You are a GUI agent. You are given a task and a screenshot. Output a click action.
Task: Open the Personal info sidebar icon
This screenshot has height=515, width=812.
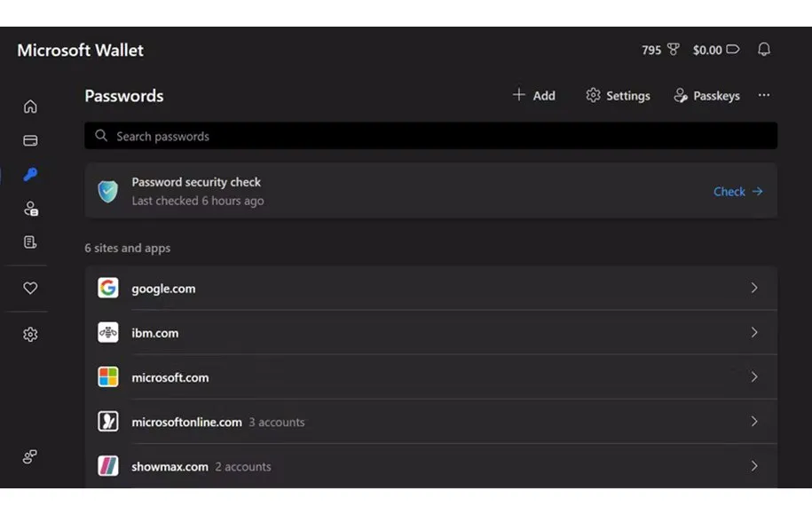click(x=30, y=209)
